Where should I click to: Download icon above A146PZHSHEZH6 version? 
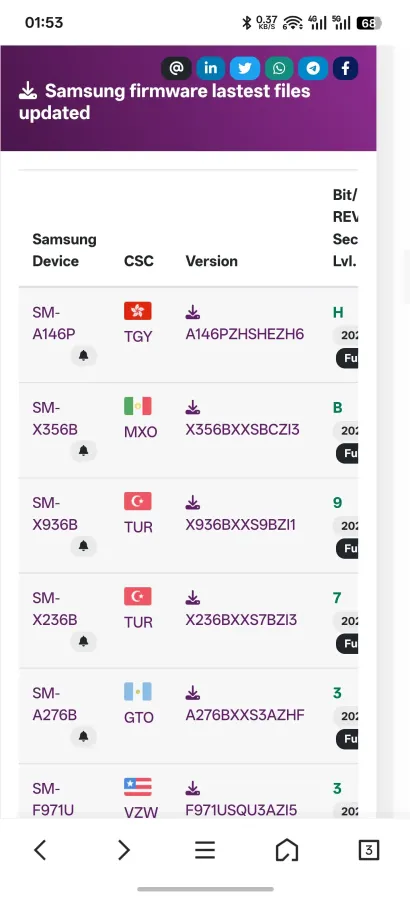pyautogui.click(x=193, y=313)
